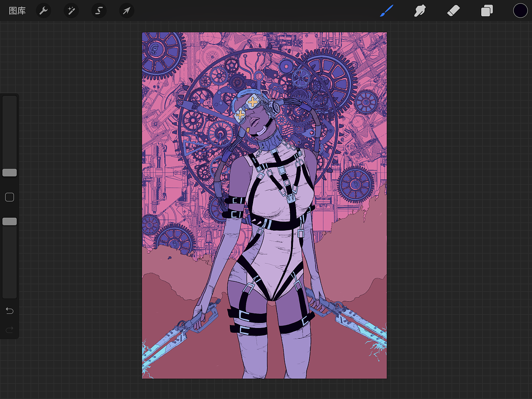Open the Gallery (图库) button
532x399 pixels.
coord(17,11)
